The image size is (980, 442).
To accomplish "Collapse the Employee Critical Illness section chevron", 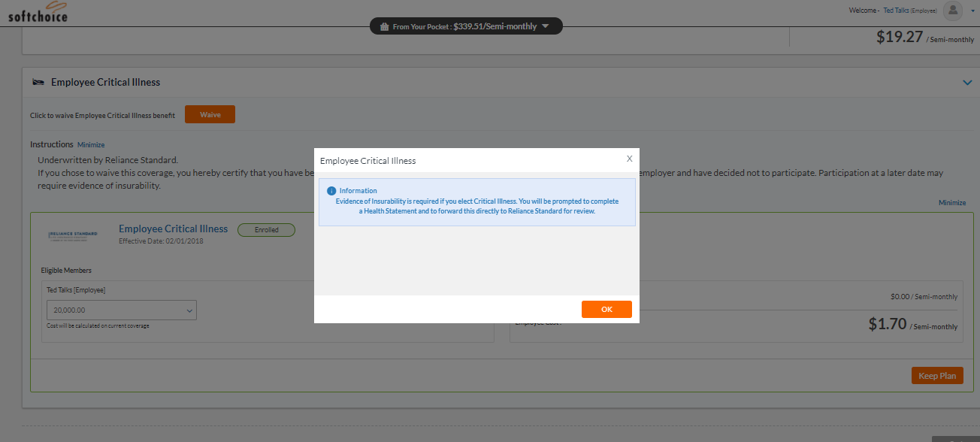I will tap(967, 83).
